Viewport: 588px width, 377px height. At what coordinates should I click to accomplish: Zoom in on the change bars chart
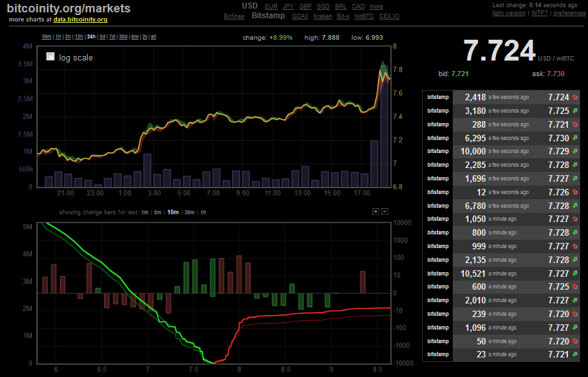(375, 212)
